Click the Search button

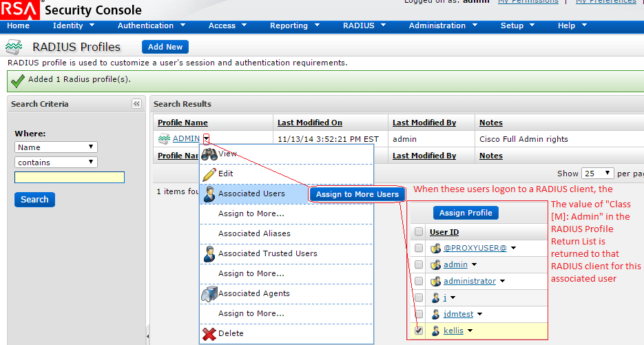[34, 200]
